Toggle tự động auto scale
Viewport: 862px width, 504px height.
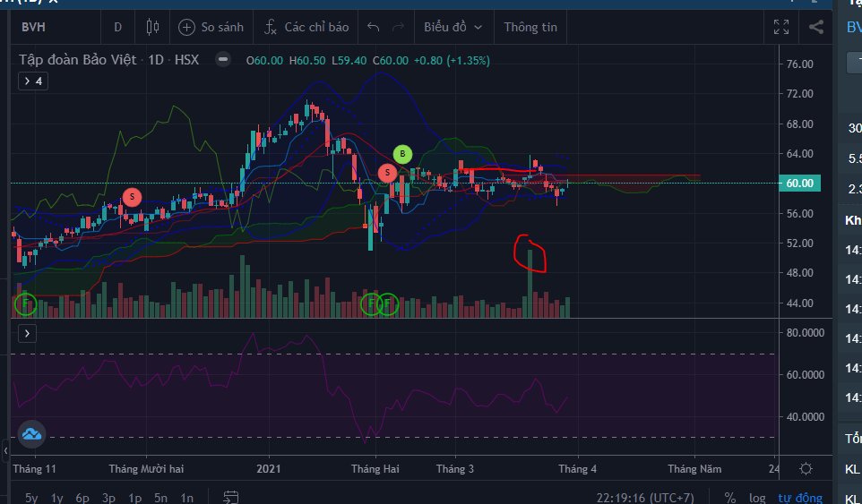(x=799, y=497)
